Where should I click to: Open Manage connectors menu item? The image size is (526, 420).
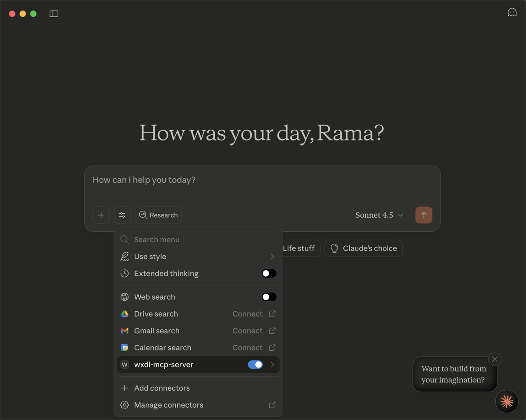[x=168, y=405]
